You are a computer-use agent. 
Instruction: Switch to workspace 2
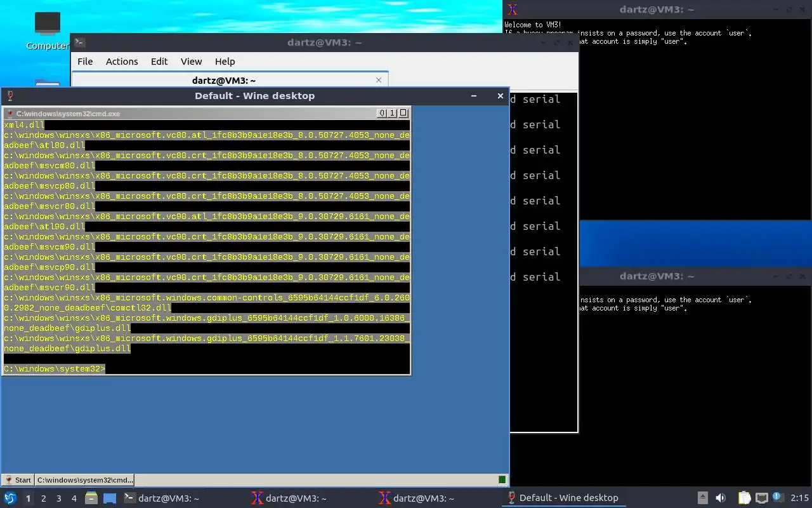click(x=44, y=498)
